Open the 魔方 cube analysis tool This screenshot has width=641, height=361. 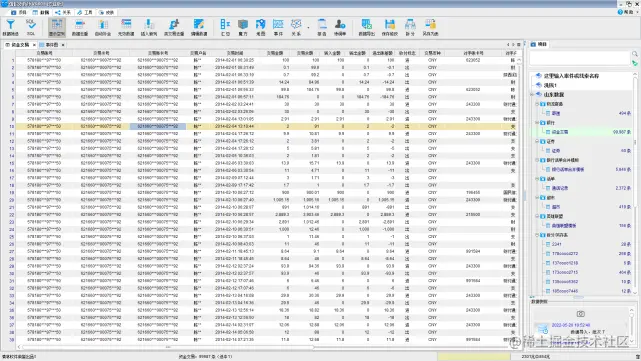click(x=243, y=27)
